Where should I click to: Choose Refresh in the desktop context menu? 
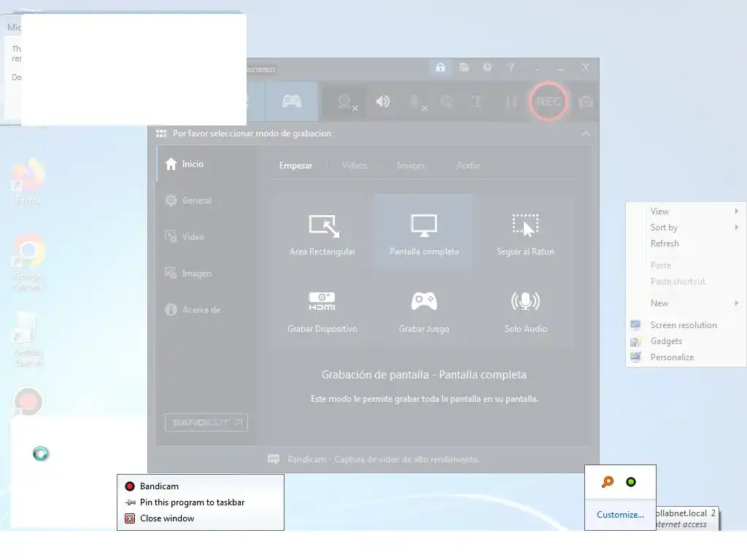point(686,244)
